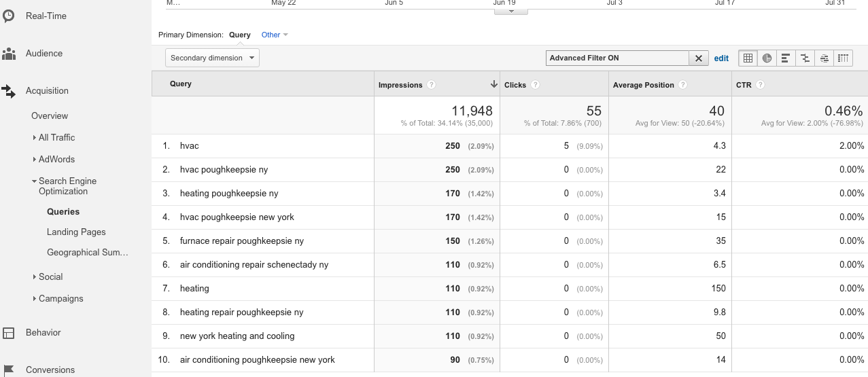Select the pie chart percentage view
The image size is (868, 377).
[x=767, y=58]
